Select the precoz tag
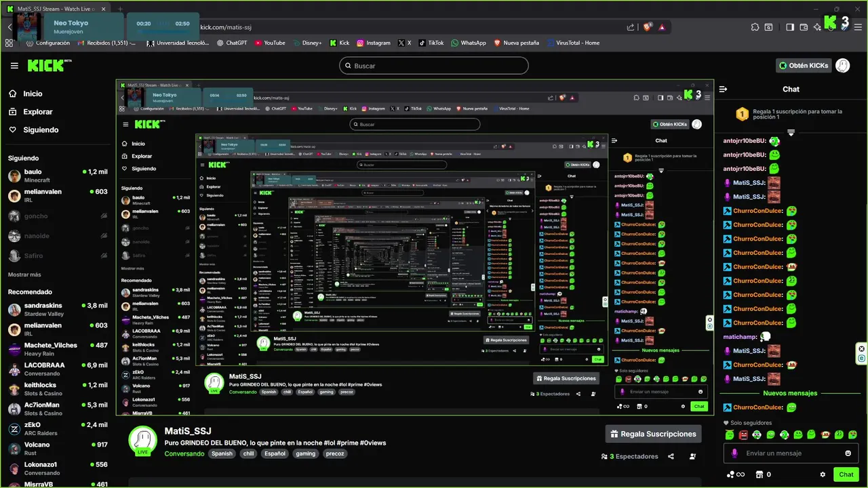868x488 pixels. tap(335, 453)
